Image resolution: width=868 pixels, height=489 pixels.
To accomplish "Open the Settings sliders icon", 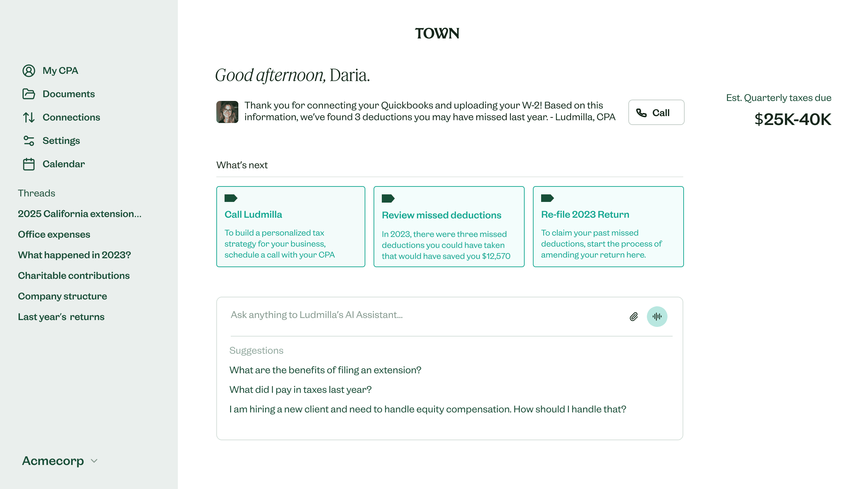I will click(29, 141).
